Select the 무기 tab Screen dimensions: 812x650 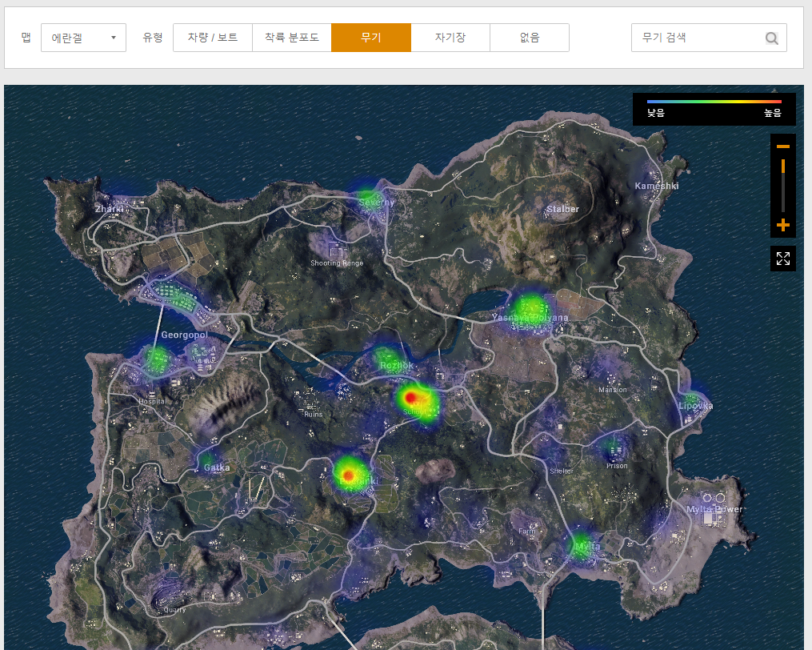pyautogui.click(x=371, y=38)
